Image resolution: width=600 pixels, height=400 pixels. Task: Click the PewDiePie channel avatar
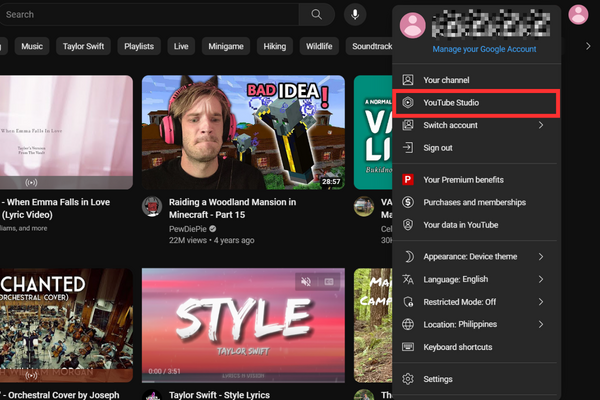tap(152, 207)
